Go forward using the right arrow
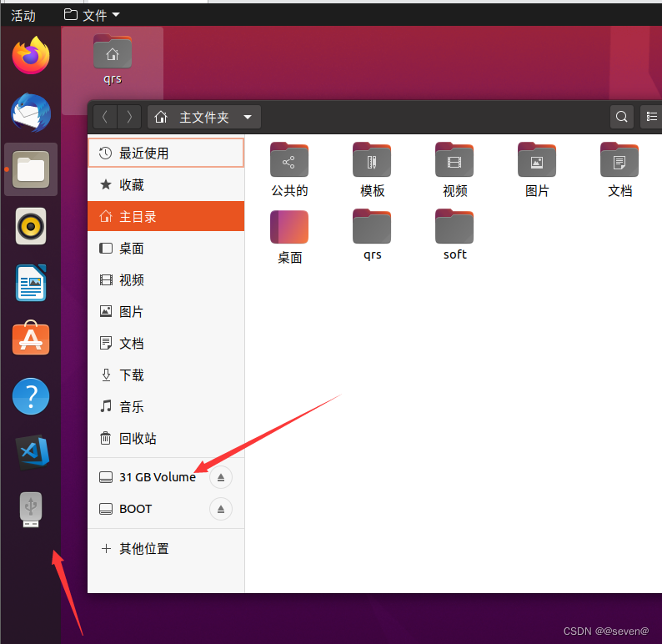662x644 pixels. click(x=129, y=117)
